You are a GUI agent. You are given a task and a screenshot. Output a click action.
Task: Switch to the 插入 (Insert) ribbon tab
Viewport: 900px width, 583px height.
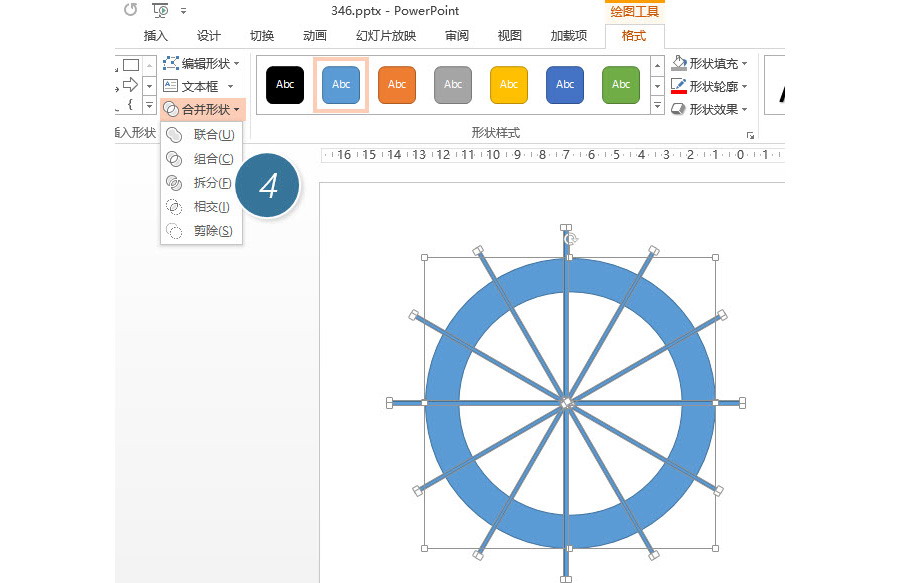tap(158, 35)
